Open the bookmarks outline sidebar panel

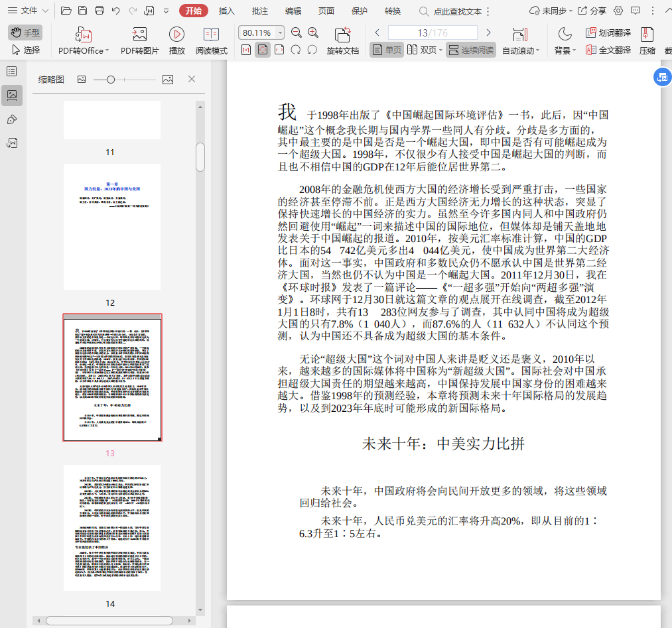(x=12, y=71)
